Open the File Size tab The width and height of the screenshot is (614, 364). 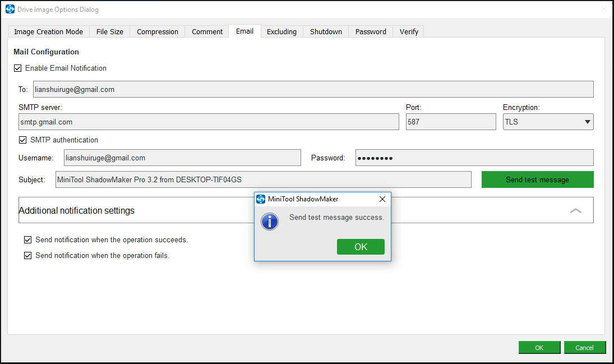tap(110, 32)
